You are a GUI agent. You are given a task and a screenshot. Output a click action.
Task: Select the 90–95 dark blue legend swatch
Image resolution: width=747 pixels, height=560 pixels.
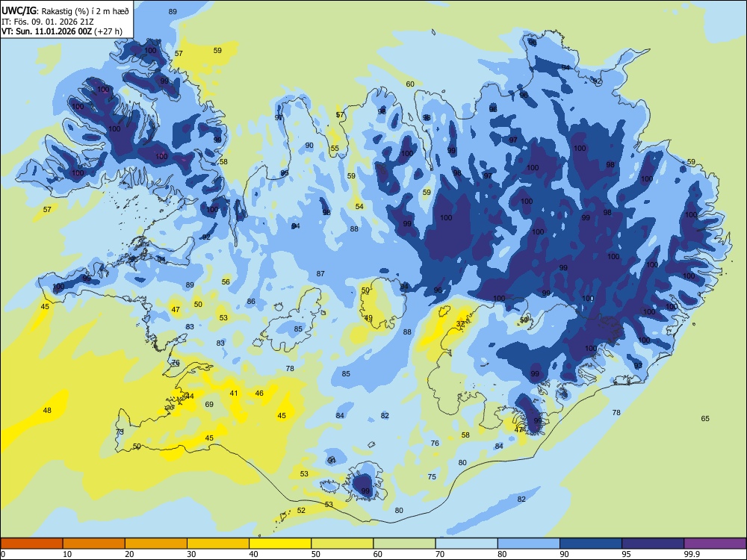(591, 544)
